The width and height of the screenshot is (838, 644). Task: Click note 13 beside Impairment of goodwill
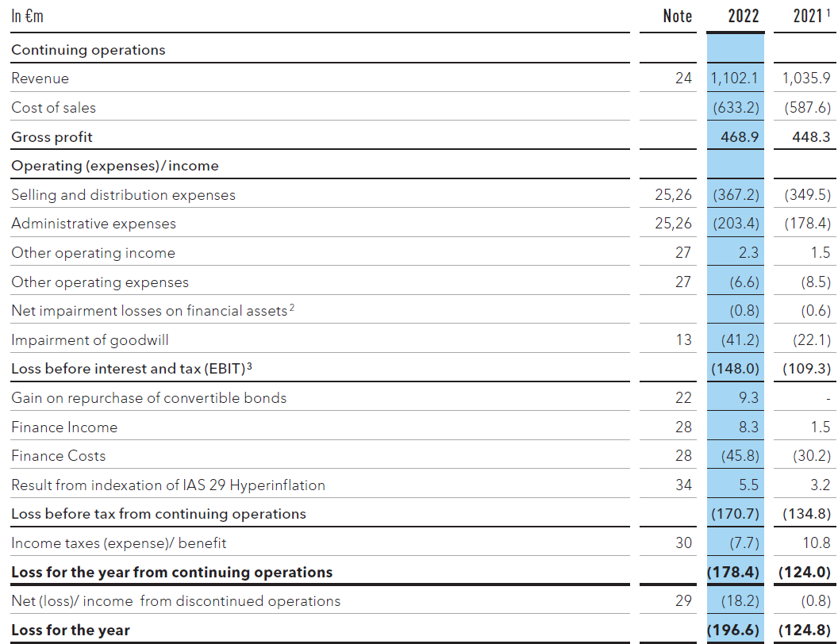point(683,340)
